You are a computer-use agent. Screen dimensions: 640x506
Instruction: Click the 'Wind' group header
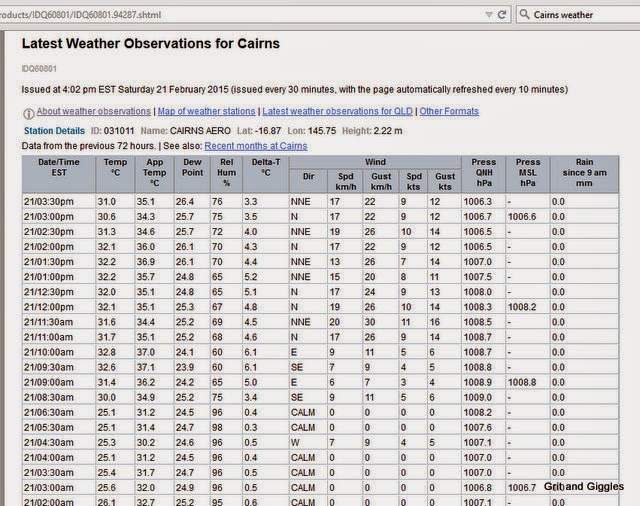[375, 162]
